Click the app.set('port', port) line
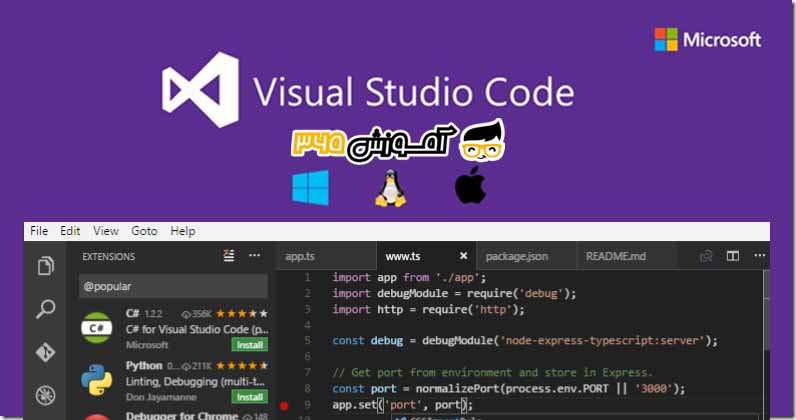Screen dimensions: 796x420 point(403,405)
